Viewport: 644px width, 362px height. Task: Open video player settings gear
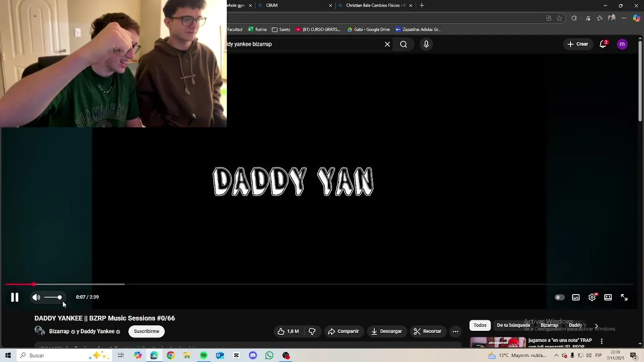(592, 298)
